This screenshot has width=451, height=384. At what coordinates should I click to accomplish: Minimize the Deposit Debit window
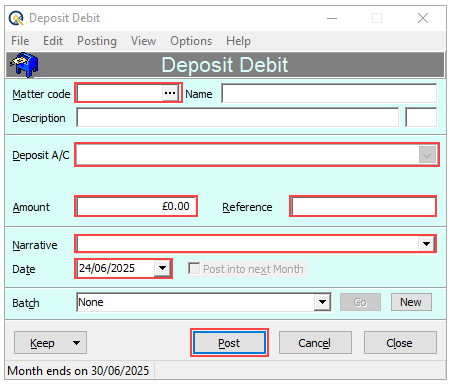[332, 18]
